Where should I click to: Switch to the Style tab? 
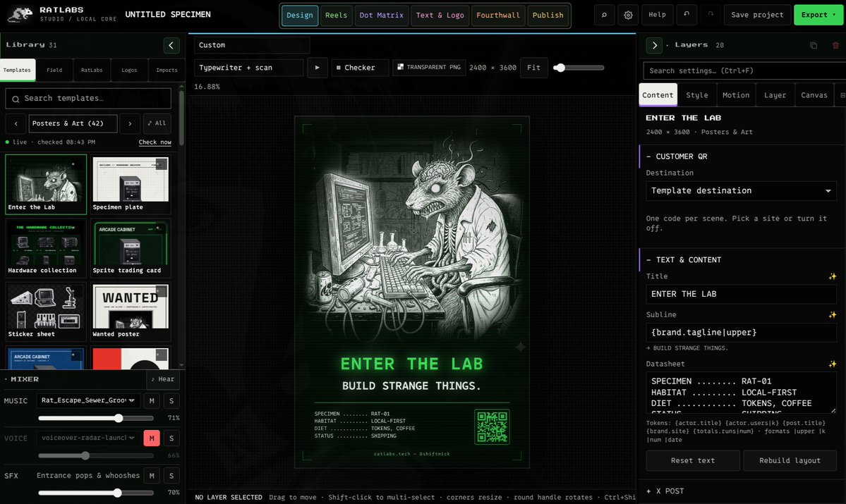point(696,95)
